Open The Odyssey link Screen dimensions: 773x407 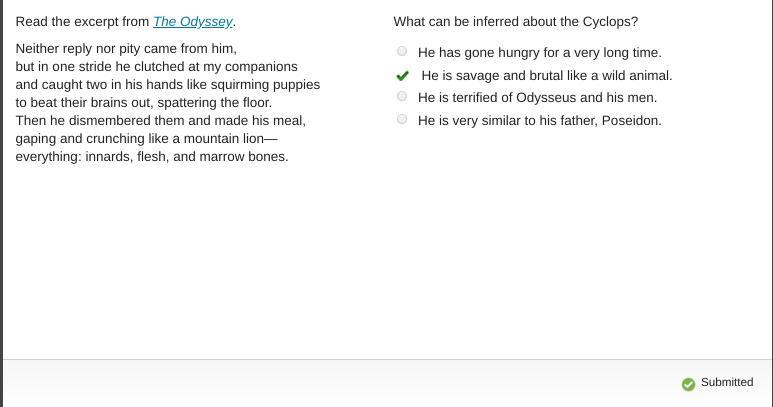(192, 21)
